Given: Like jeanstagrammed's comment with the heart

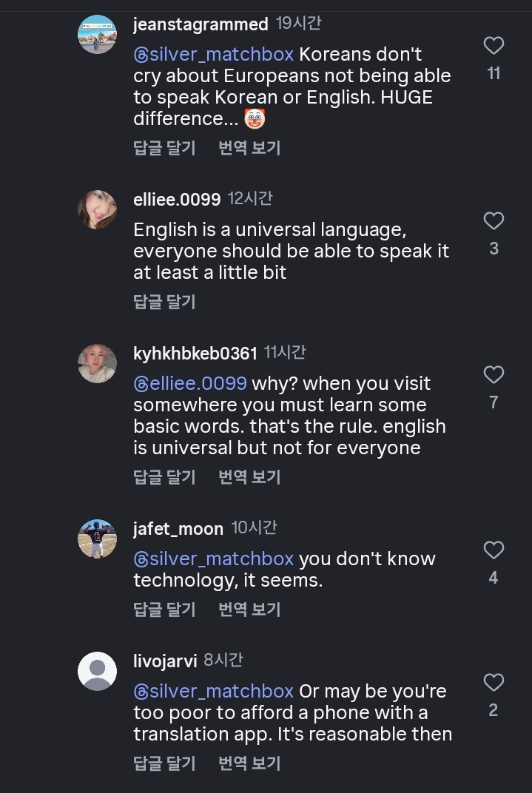Looking at the screenshot, I should (x=494, y=46).
